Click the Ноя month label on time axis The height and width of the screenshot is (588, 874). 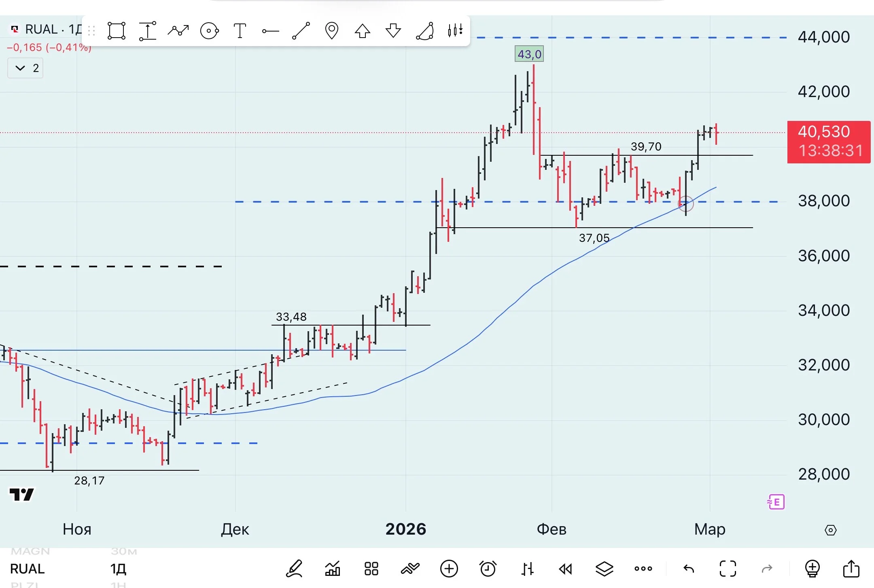77,529
